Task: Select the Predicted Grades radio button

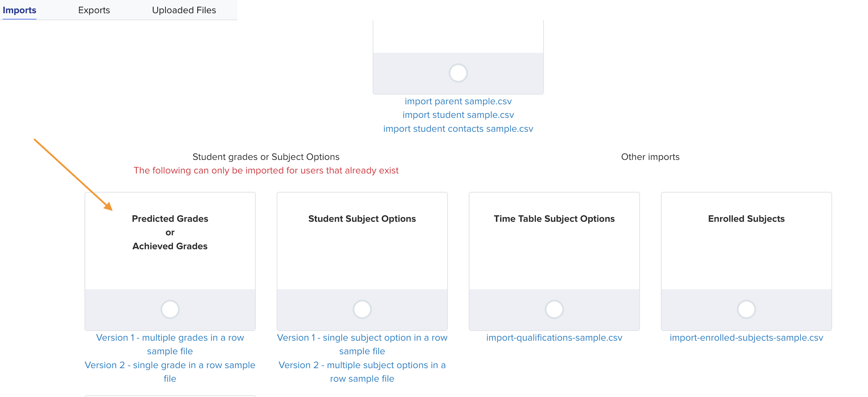Action: [170, 309]
